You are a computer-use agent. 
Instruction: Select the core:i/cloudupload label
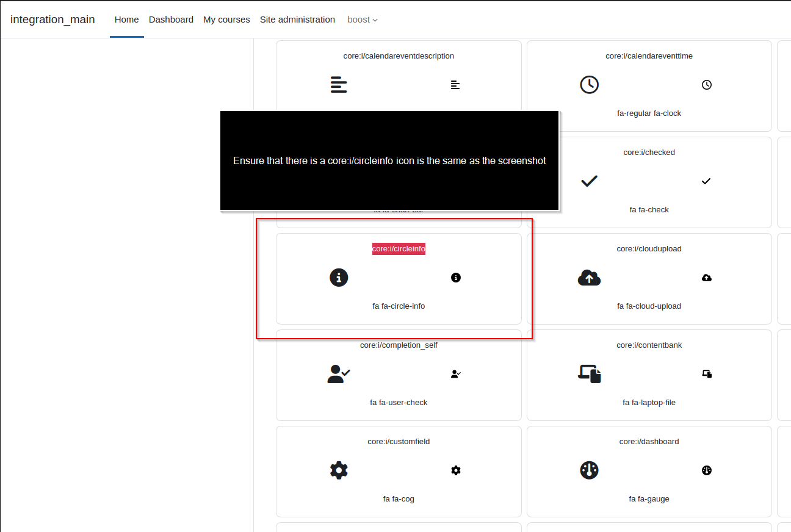649,249
